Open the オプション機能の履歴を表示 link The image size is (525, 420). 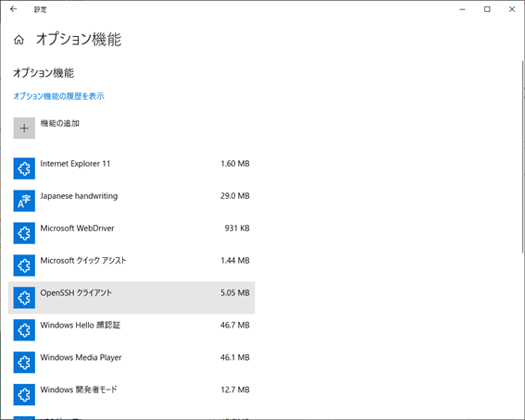coord(58,96)
